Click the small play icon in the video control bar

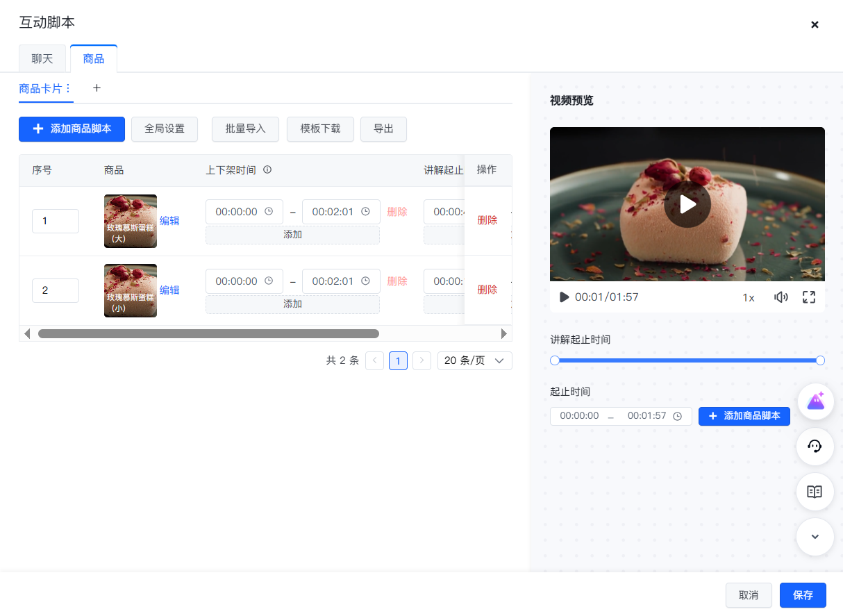click(564, 297)
